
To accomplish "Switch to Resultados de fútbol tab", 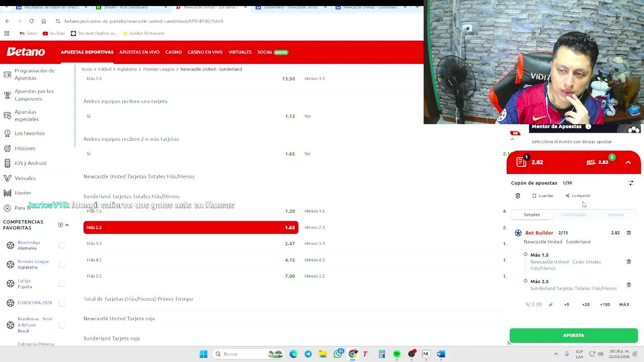I will 50,7.
